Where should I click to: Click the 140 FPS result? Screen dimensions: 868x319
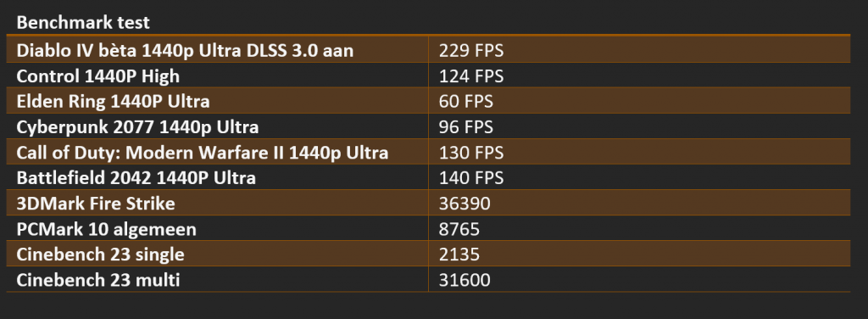click(471, 178)
